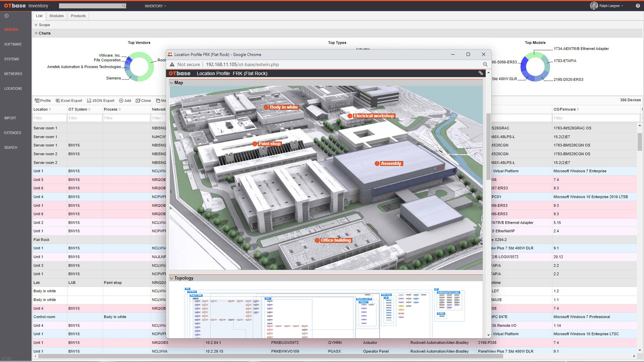Viewport: 644px width, 362px height.
Task: Sort by the OT System column header
Action: [79, 109]
